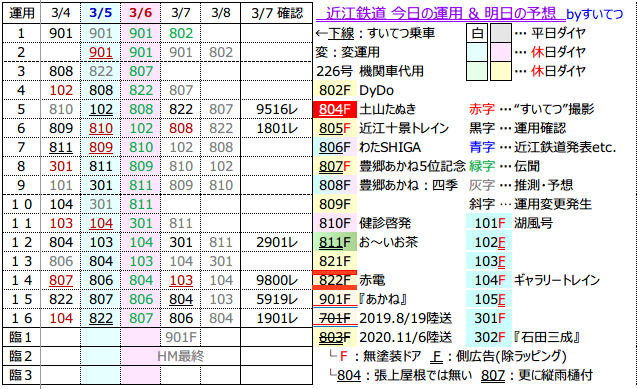Select the 3/7 確認 column header
Image resolution: width=637 pixels, height=389 pixels.
[277, 13]
